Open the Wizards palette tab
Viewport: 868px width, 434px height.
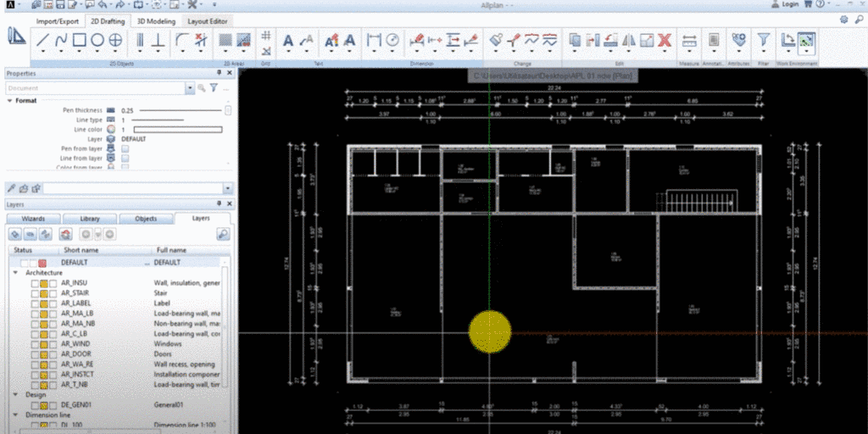point(33,219)
